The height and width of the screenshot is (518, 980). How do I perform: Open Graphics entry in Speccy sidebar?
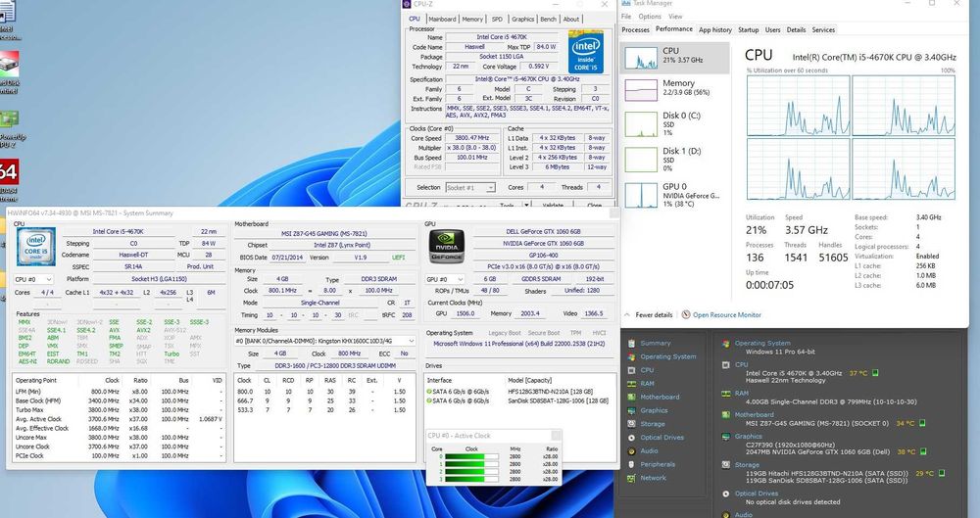(x=654, y=410)
